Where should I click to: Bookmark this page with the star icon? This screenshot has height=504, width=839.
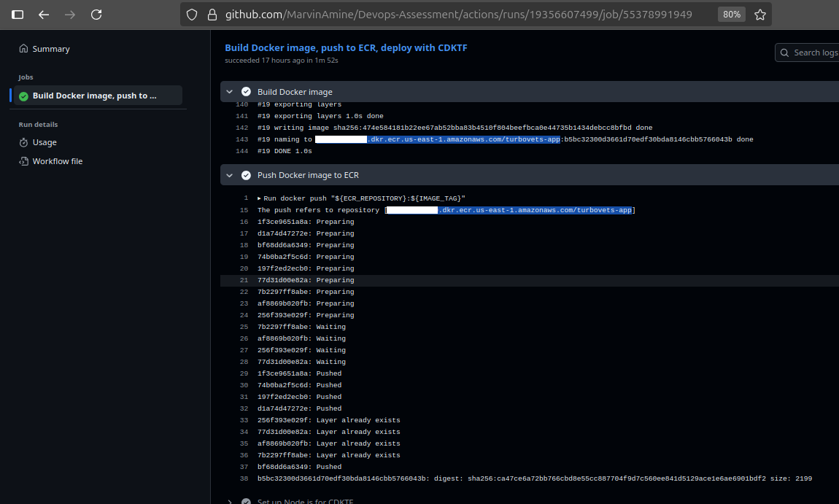pos(760,14)
